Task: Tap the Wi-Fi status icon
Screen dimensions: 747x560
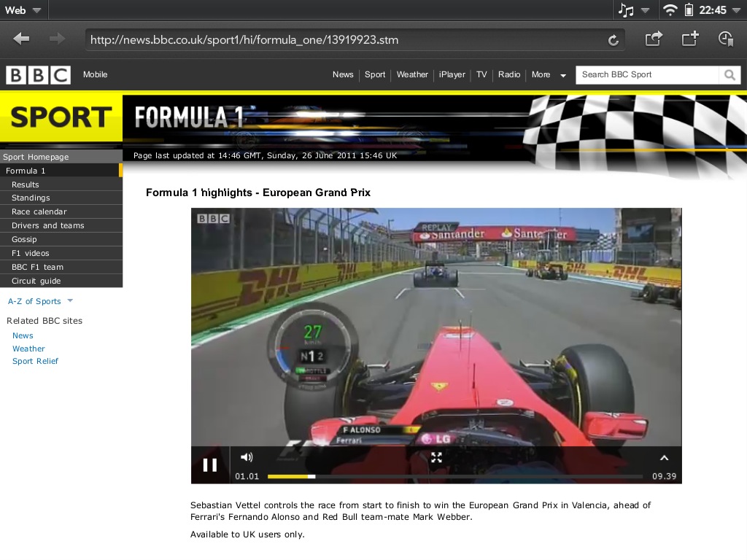Action: (x=670, y=10)
